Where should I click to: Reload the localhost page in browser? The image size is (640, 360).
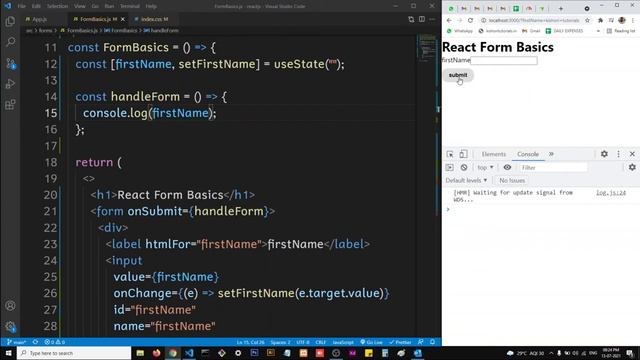coord(470,20)
